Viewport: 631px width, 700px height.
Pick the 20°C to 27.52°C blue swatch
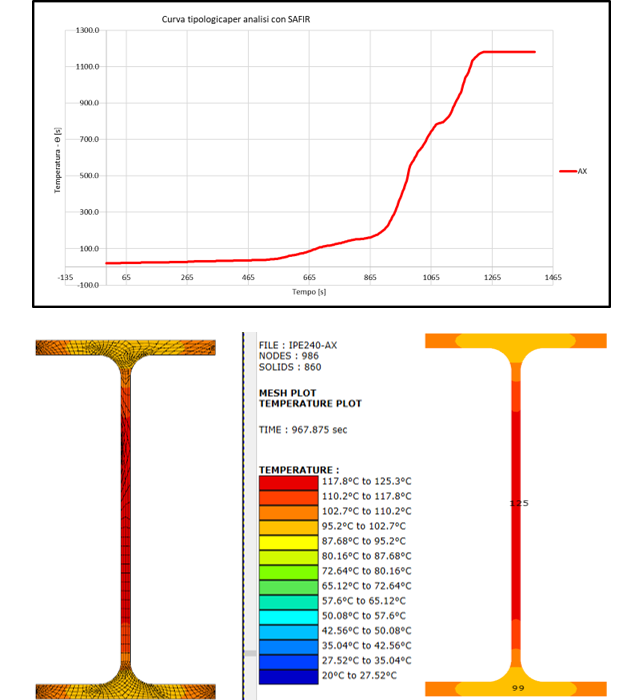click(x=288, y=677)
